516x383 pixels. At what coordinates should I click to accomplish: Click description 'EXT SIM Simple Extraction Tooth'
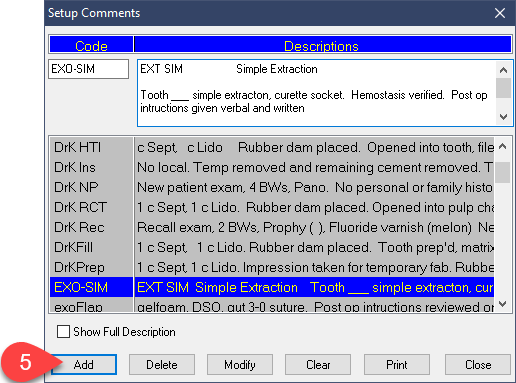pyautogui.click(x=314, y=287)
